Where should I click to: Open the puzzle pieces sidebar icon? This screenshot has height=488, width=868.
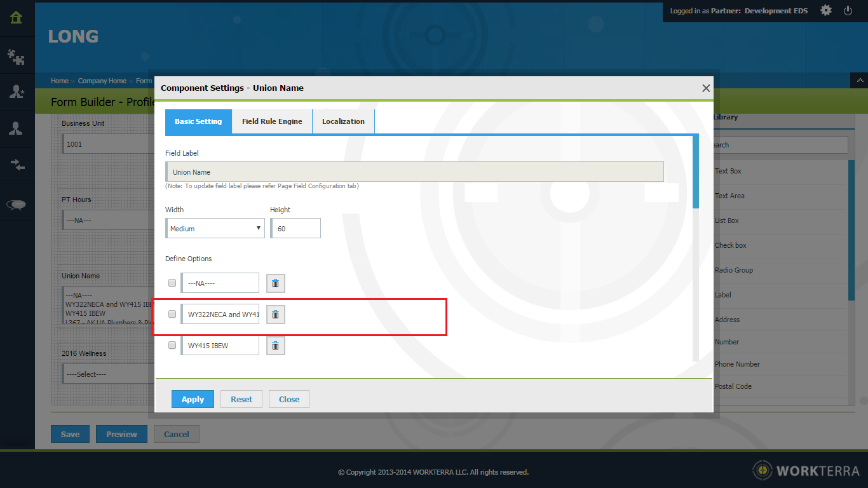(x=17, y=57)
